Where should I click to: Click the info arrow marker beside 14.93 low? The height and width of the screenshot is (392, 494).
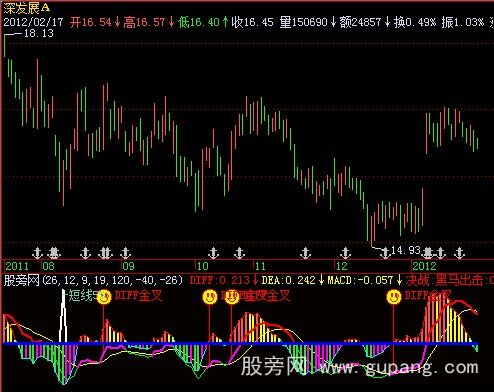click(385, 253)
